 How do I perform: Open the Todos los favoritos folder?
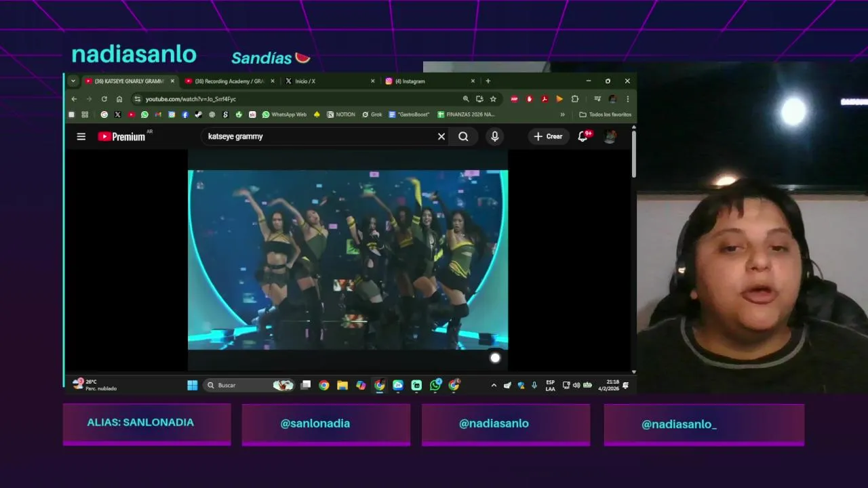coord(605,115)
